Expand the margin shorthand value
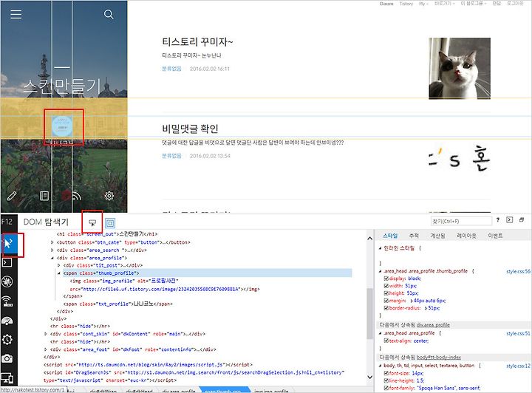The image size is (532, 393). pos(412,301)
